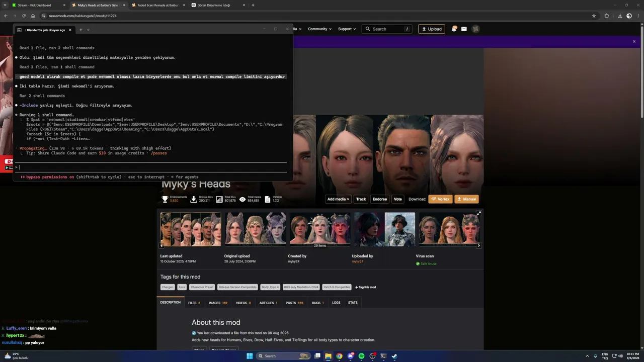Click Tag this mod

pyautogui.click(x=366, y=287)
